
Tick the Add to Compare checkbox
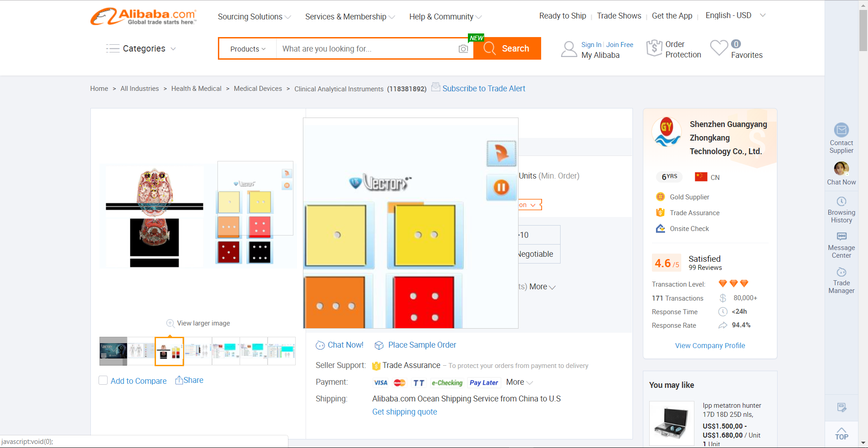tap(103, 381)
